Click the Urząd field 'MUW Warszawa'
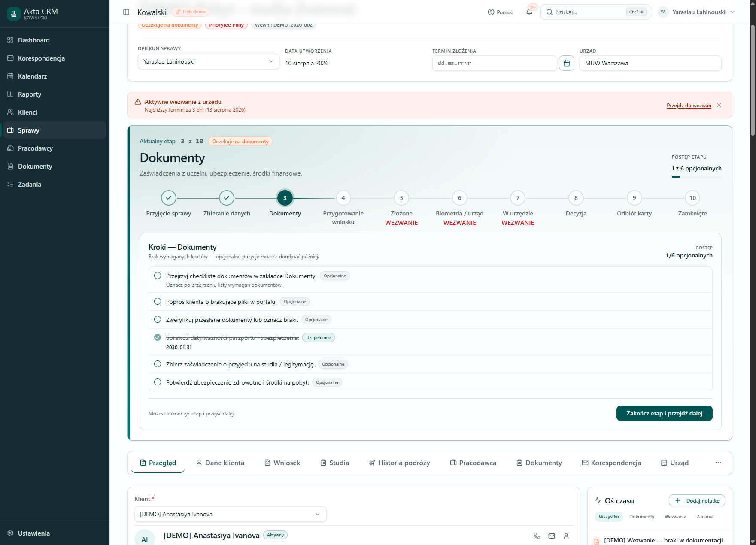 point(650,63)
